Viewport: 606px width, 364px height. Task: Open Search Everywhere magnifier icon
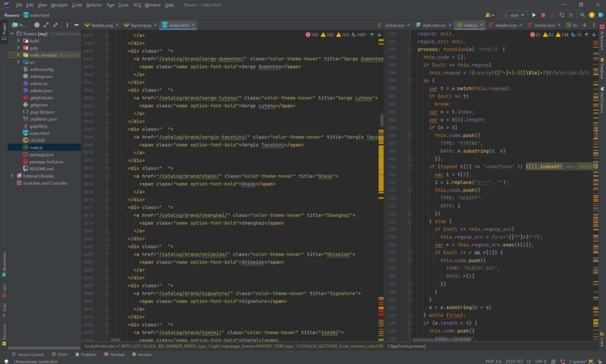pos(581,15)
